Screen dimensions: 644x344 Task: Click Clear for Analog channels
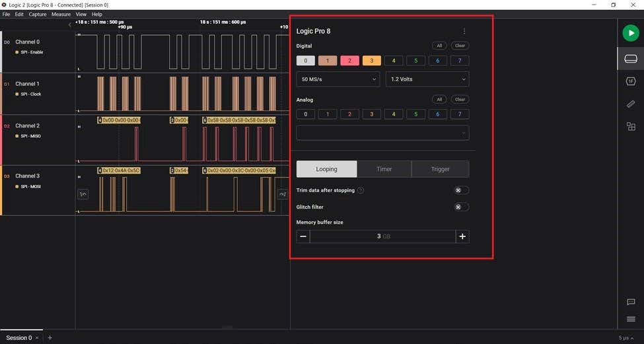pyautogui.click(x=460, y=99)
